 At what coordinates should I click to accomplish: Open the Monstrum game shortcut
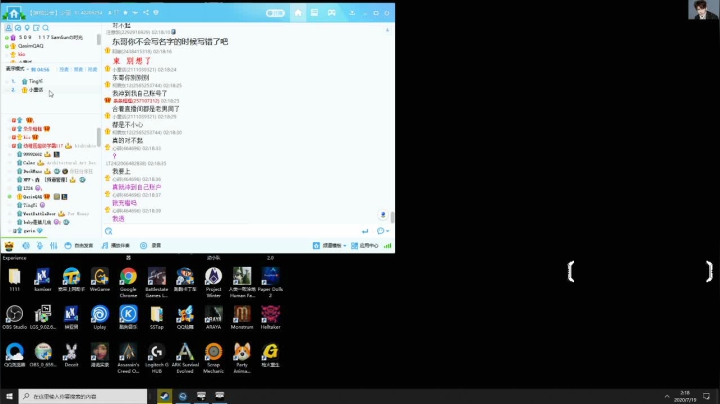click(x=242, y=317)
